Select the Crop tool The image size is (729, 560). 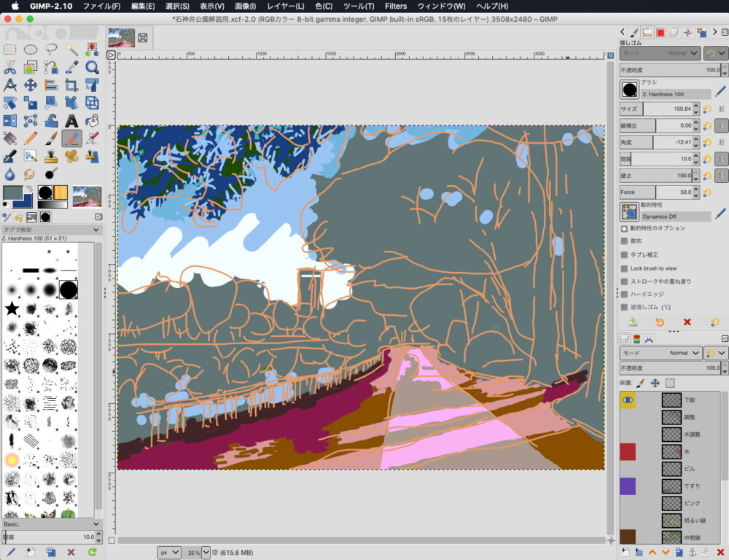71,85
